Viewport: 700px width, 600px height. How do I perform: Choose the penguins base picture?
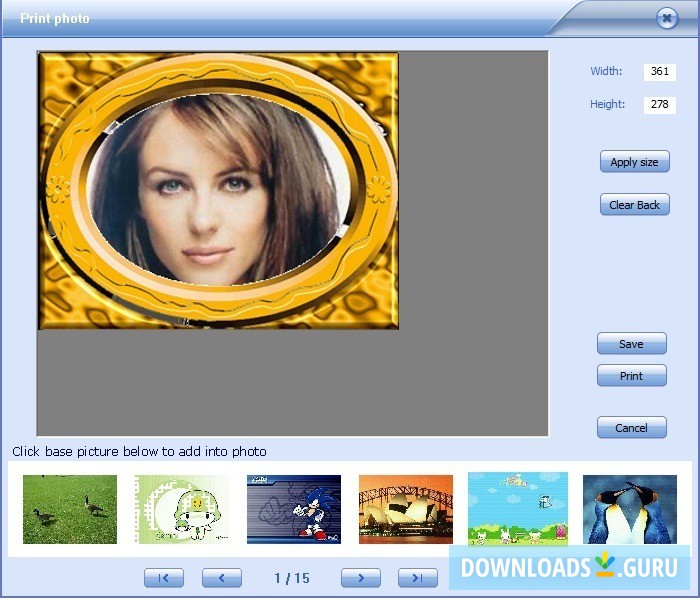click(630, 509)
